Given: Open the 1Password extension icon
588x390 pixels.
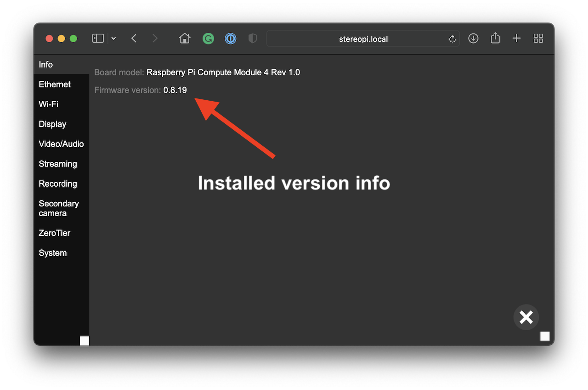Looking at the screenshot, I should 230,39.
